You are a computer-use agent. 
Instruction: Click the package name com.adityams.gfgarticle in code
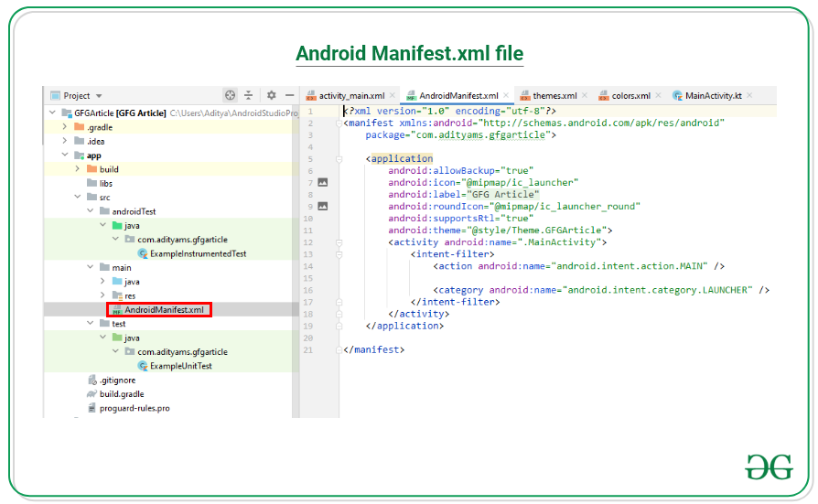[x=480, y=135]
